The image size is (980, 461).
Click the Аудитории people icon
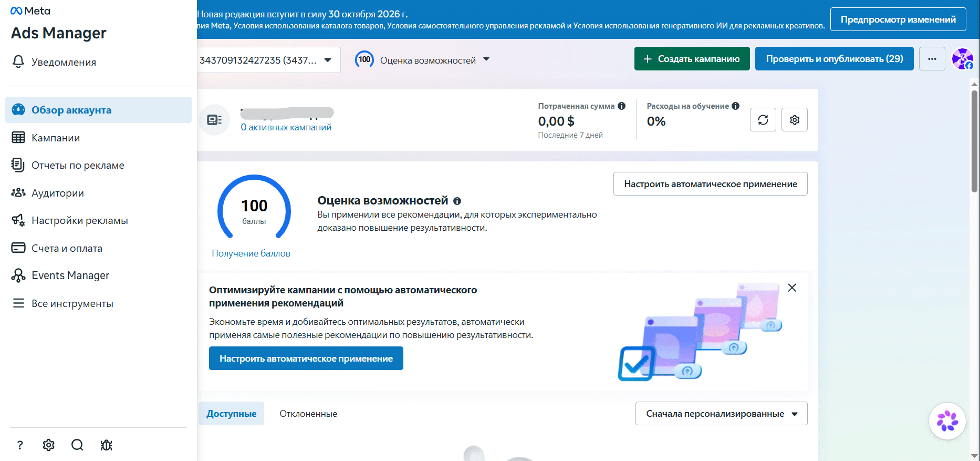coord(18,193)
